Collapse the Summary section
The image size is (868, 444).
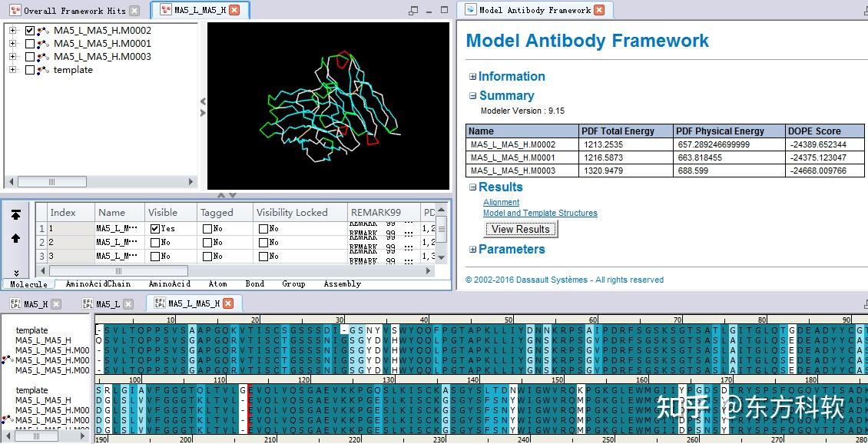coord(472,96)
